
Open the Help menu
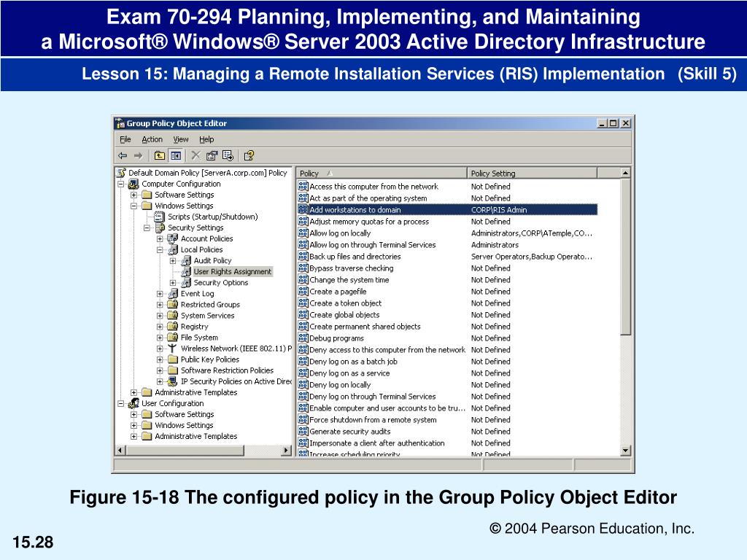click(206, 139)
